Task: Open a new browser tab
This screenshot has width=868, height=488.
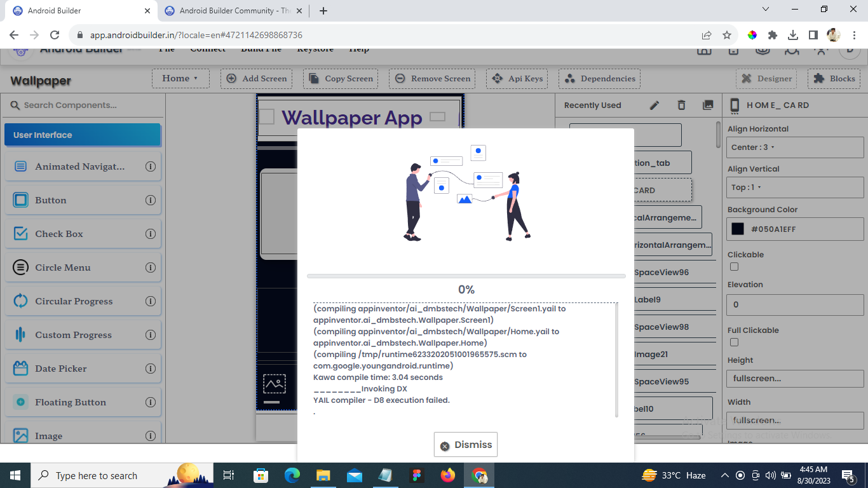Action: pos(323,11)
